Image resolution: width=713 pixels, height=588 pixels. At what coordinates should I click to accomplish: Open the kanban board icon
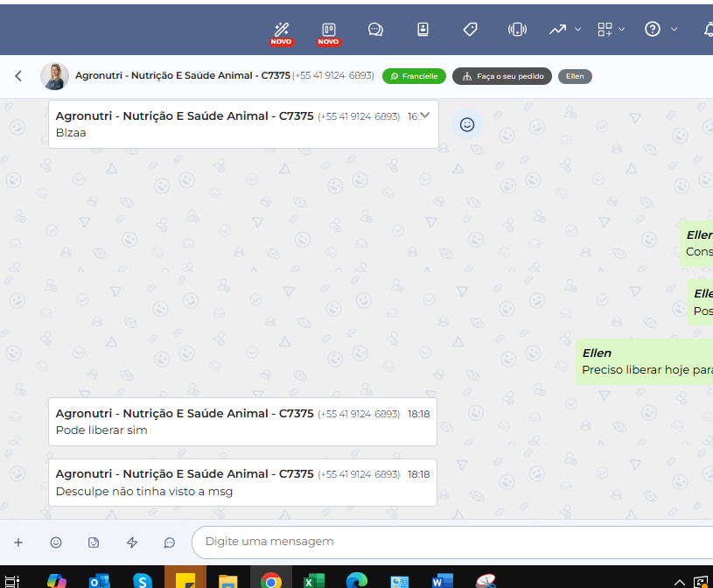[x=329, y=29]
